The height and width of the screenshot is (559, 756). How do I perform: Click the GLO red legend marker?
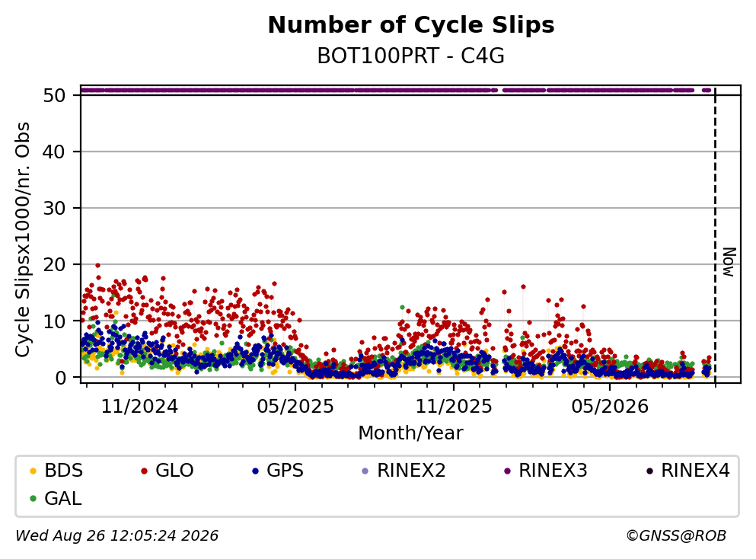coord(144,471)
